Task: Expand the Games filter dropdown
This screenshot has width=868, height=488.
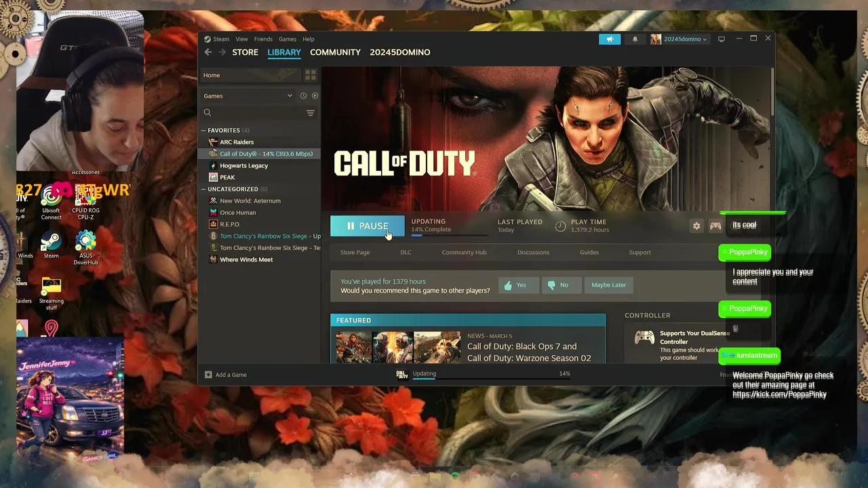Action: click(248, 96)
